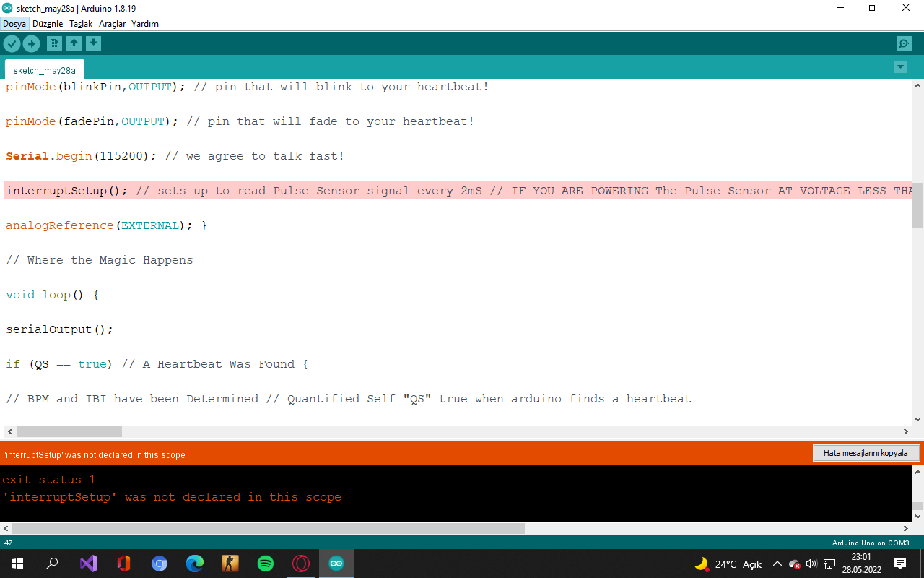This screenshot has width=924, height=578.
Task: Switch to the Arduino IDE taskbar icon
Action: click(x=336, y=564)
